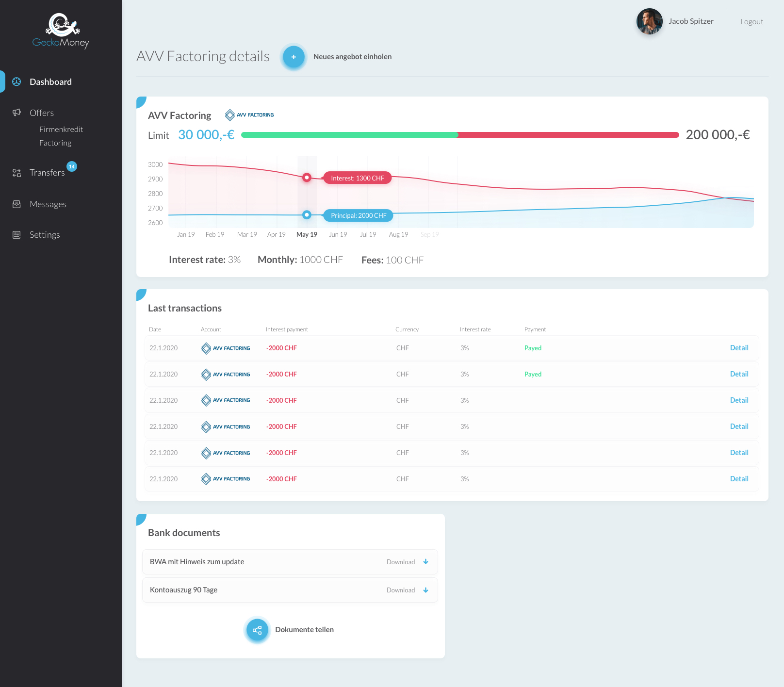The image size is (784, 687).
Task: Click the Principal marker on chart
Action: tap(307, 215)
